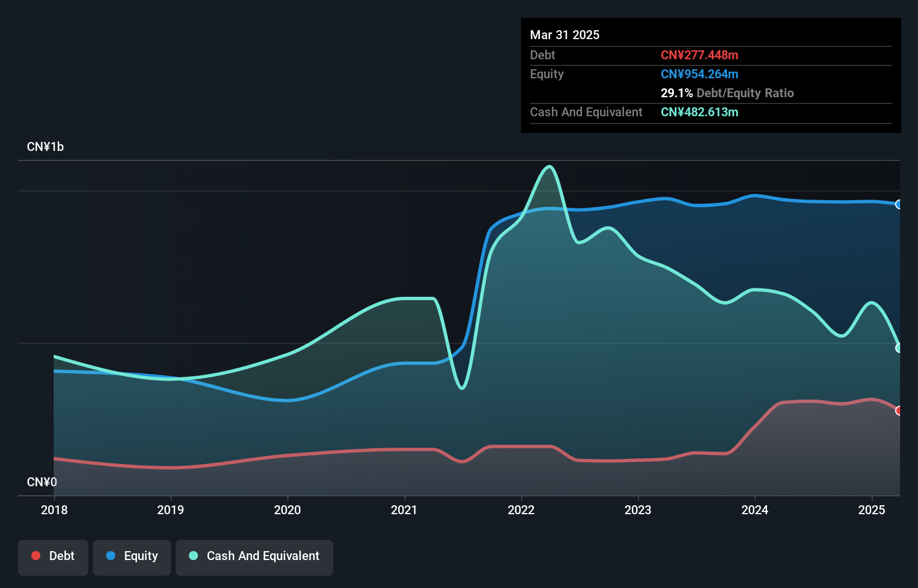918x588 pixels.
Task: Select the 2023 axis label
Action: (638, 510)
